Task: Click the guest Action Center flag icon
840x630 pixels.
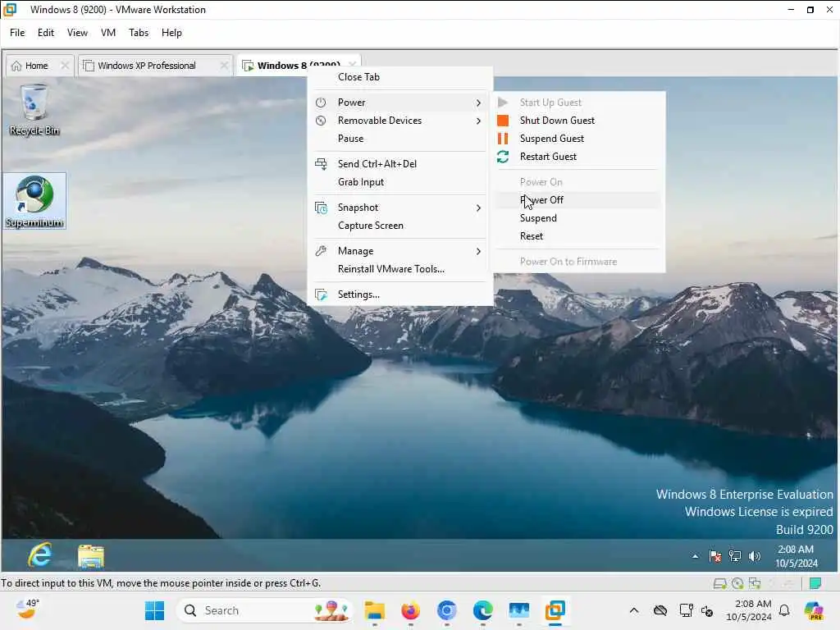Action: coord(714,556)
